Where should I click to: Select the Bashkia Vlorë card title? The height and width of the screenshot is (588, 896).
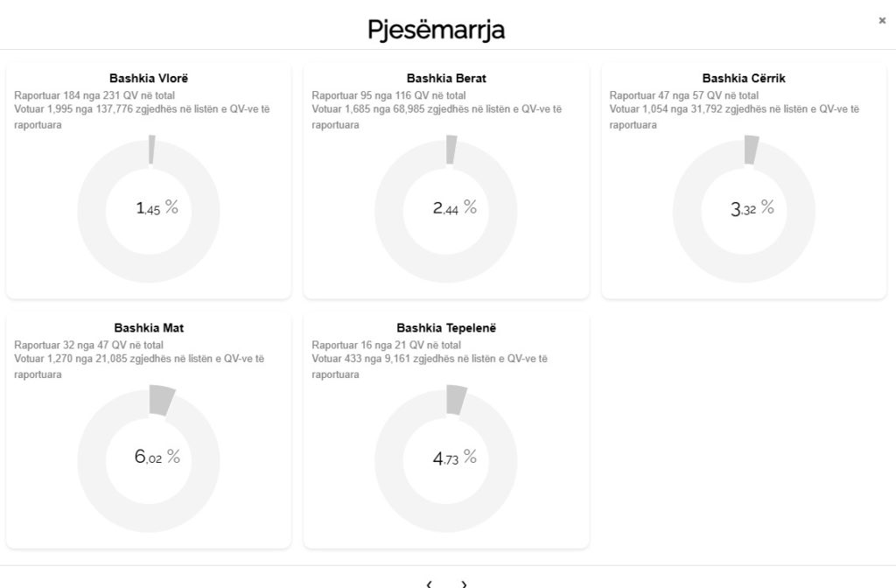coord(149,79)
